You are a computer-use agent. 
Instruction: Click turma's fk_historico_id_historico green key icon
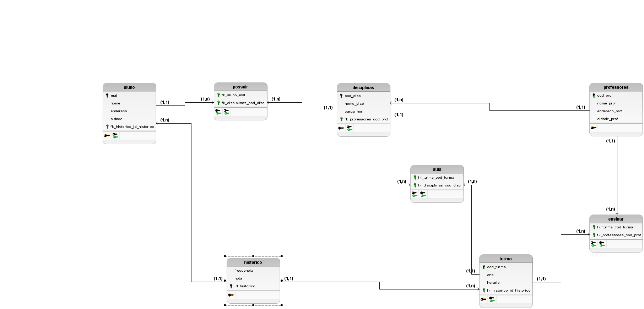pos(484,291)
